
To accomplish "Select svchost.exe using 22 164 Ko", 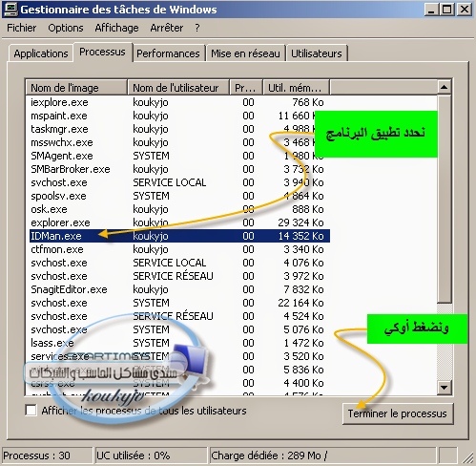I will 59,303.
